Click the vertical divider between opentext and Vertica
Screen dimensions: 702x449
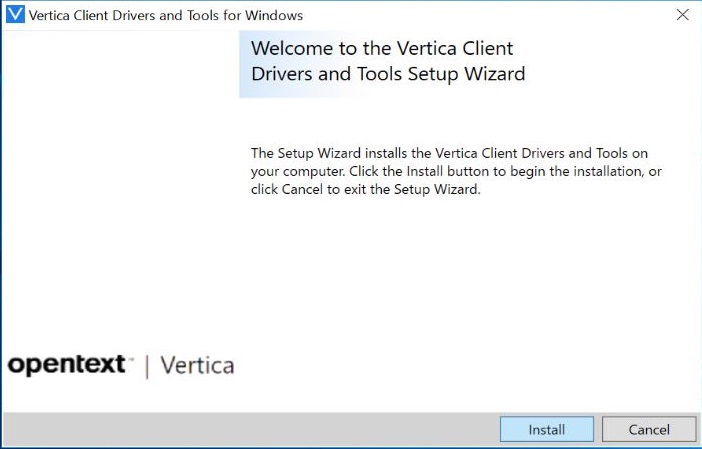point(147,366)
